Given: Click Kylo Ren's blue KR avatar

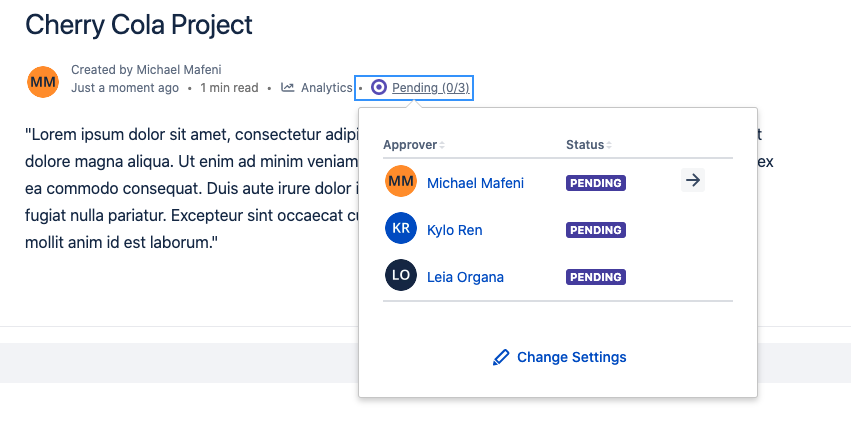Looking at the screenshot, I should (x=400, y=229).
